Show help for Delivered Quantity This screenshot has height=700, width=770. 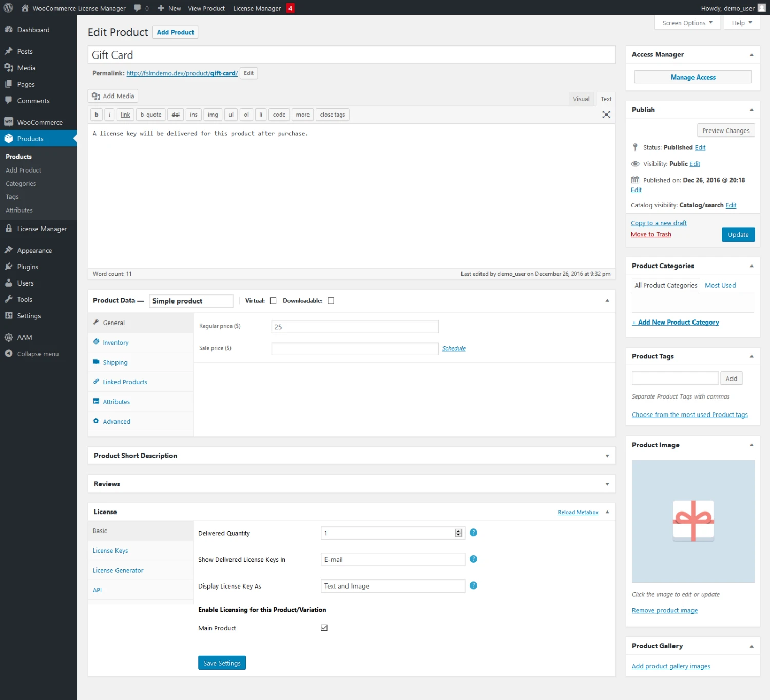tap(473, 533)
